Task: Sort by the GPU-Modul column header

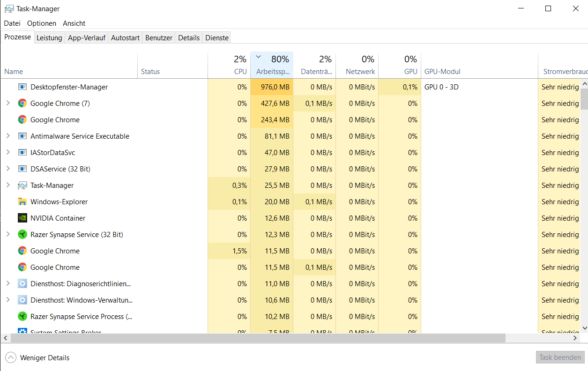Action: point(479,65)
